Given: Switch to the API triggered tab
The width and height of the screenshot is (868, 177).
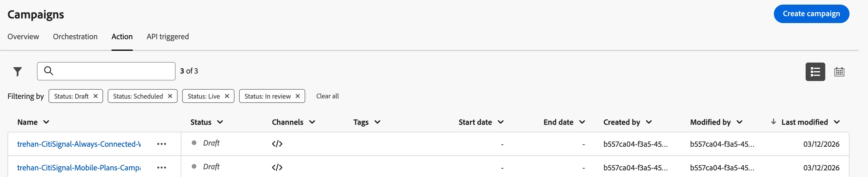Looking at the screenshot, I should click(x=167, y=37).
